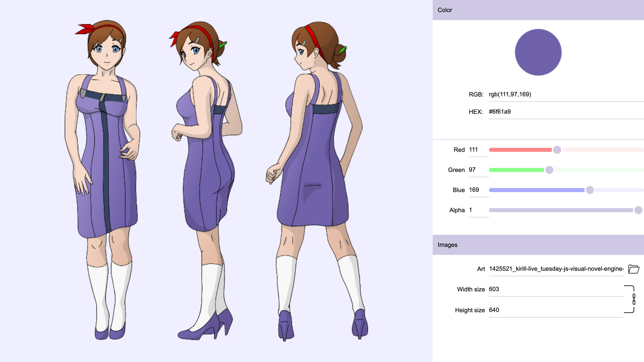
Task: Click the Width size input field
Action: pos(556,289)
